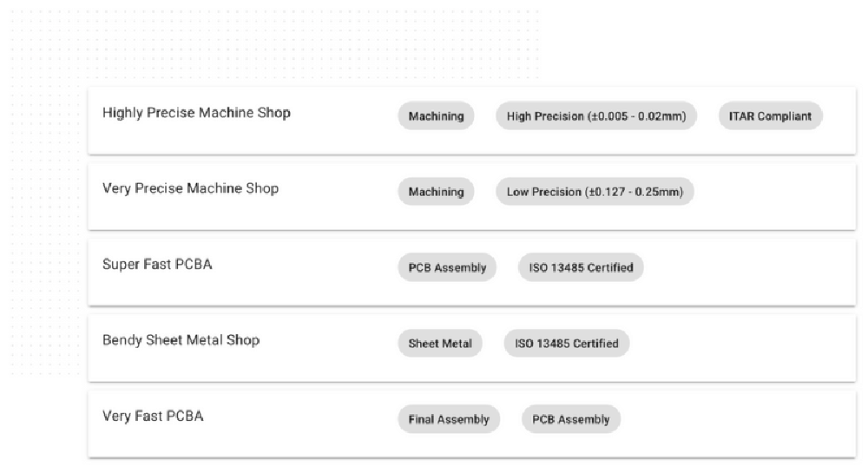Click the Low Precision (±0.127 - 0.25mm) chip

coord(595,192)
